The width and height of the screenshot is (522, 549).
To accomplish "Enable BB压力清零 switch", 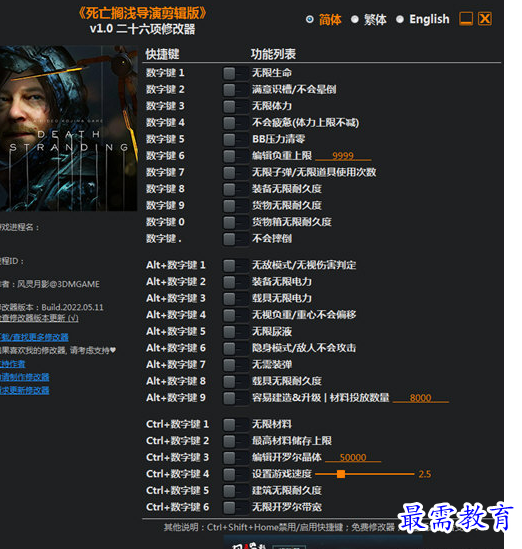I will click(x=235, y=139).
